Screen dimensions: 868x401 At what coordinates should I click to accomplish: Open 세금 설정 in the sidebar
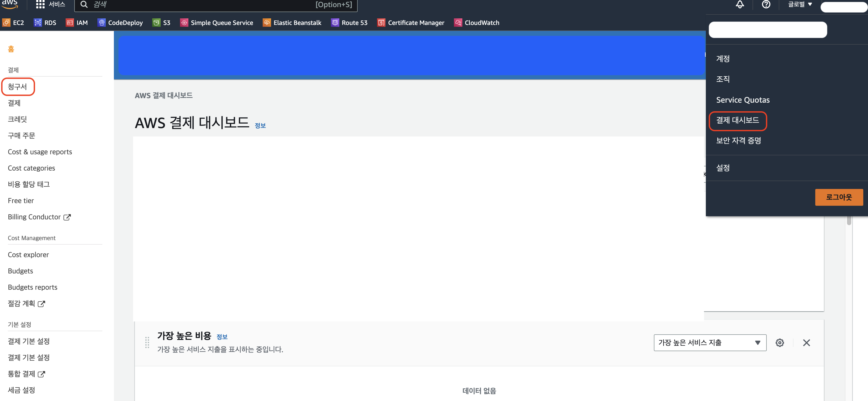[x=21, y=390]
